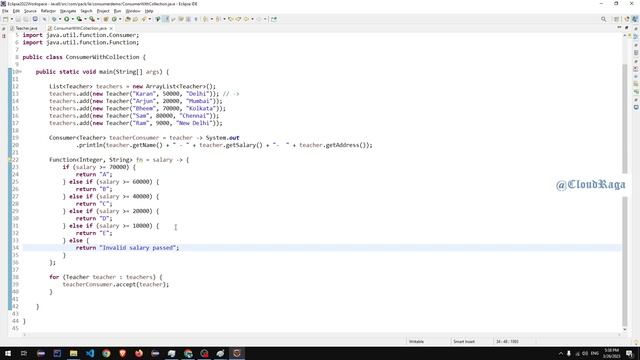Click the class name ConsumerWithCollection in code
This screenshot has width=640, height=360.
102,57
